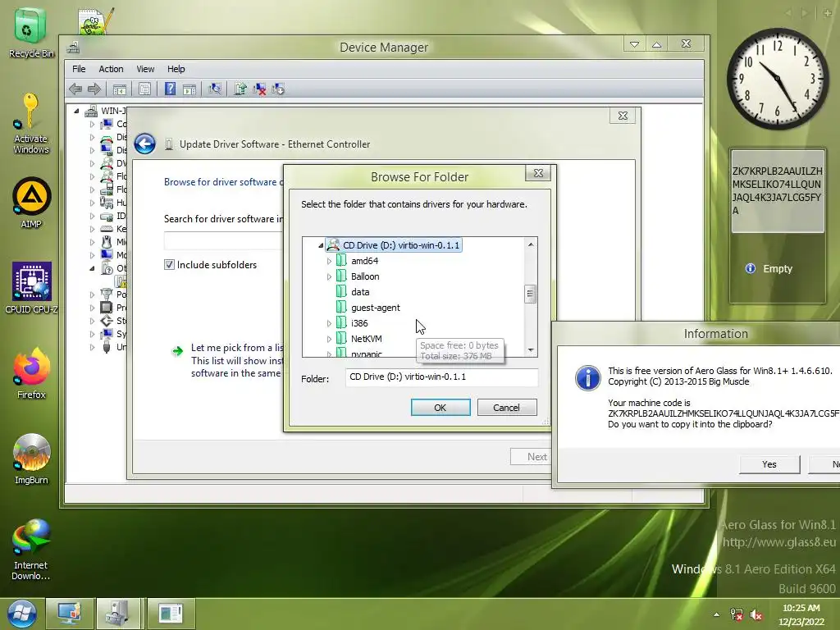Expand the i386 folder node
840x630 pixels.
329,323
